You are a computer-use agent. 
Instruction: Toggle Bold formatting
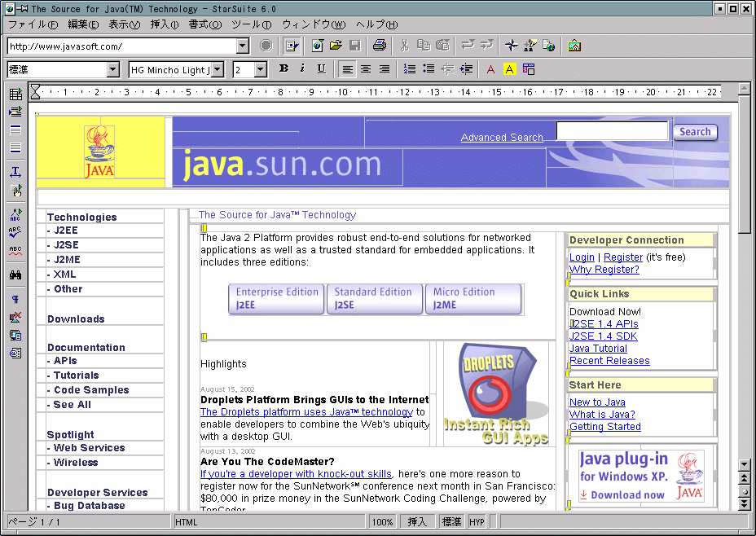click(284, 69)
